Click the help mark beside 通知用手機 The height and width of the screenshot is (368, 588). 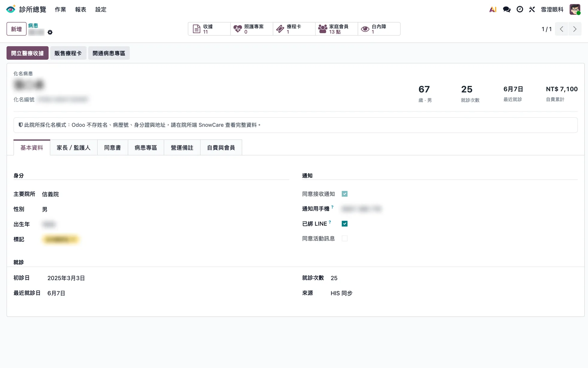click(x=332, y=207)
